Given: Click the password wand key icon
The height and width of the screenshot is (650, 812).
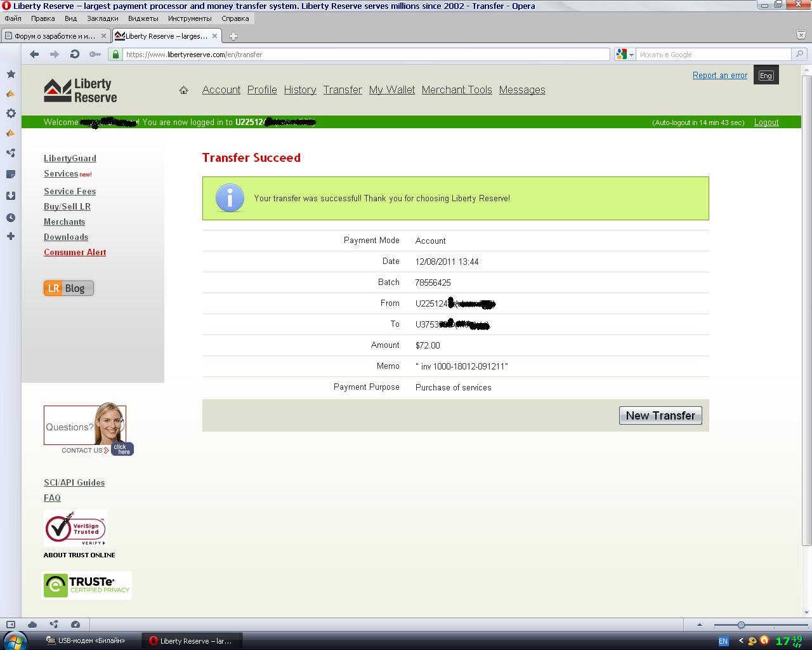Looking at the screenshot, I should pos(95,55).
